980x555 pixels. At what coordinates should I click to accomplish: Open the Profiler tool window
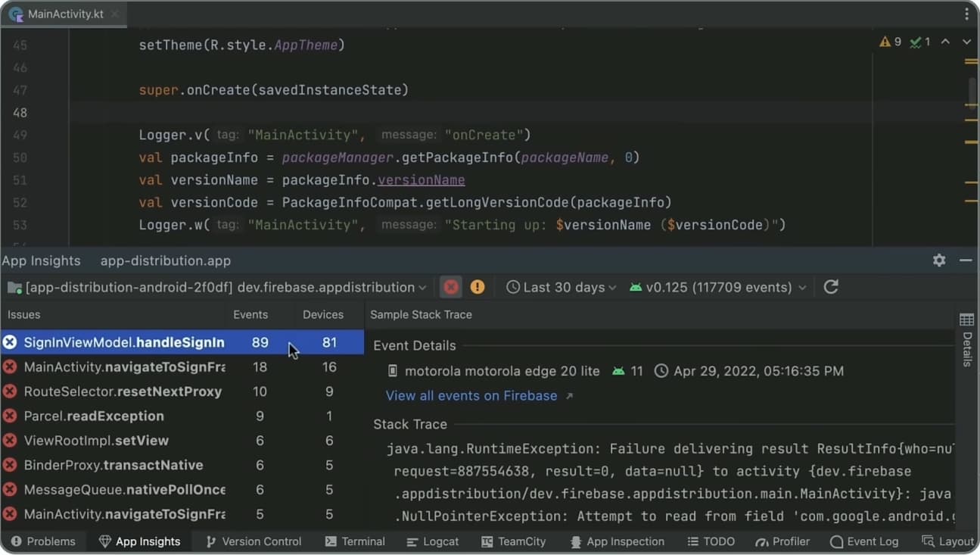pyautogui.click(x=782, y=541)
